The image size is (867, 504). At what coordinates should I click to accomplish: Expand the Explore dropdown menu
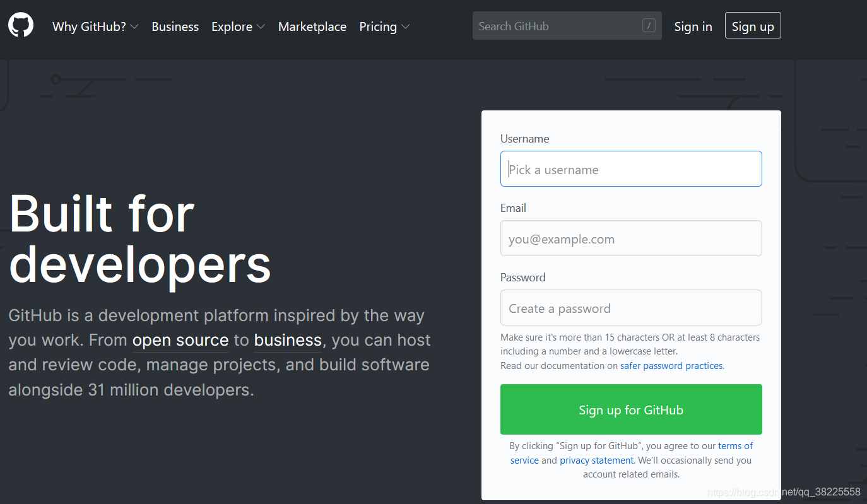[238, 26]
